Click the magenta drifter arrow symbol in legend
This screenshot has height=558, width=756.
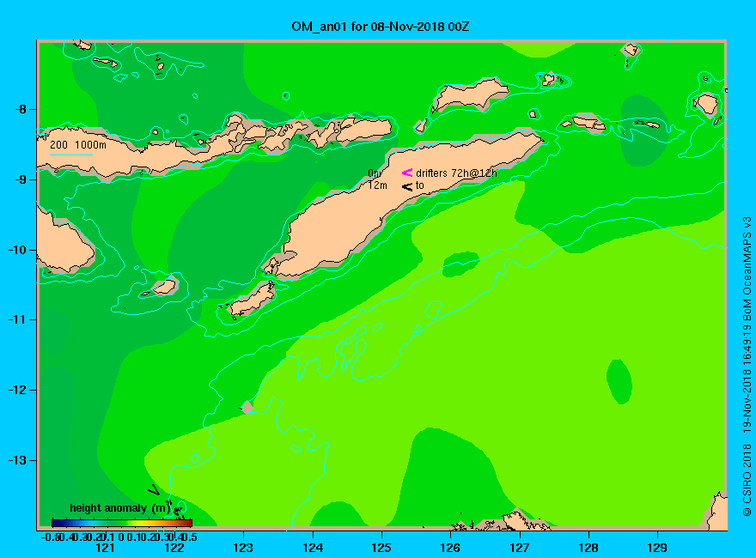tap(407, 173)
